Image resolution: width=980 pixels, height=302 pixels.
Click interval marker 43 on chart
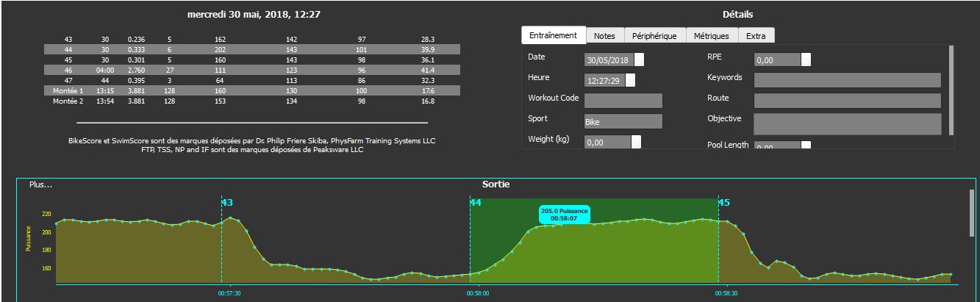click(227, 202)
